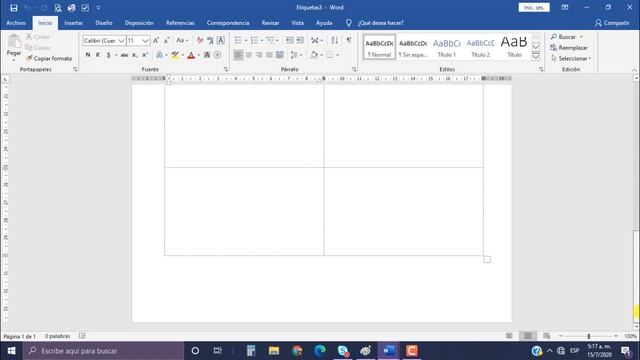This screenshot has width=640, height=360.
Task: Click the 0 palabras word count
Action: coord(58,336)
